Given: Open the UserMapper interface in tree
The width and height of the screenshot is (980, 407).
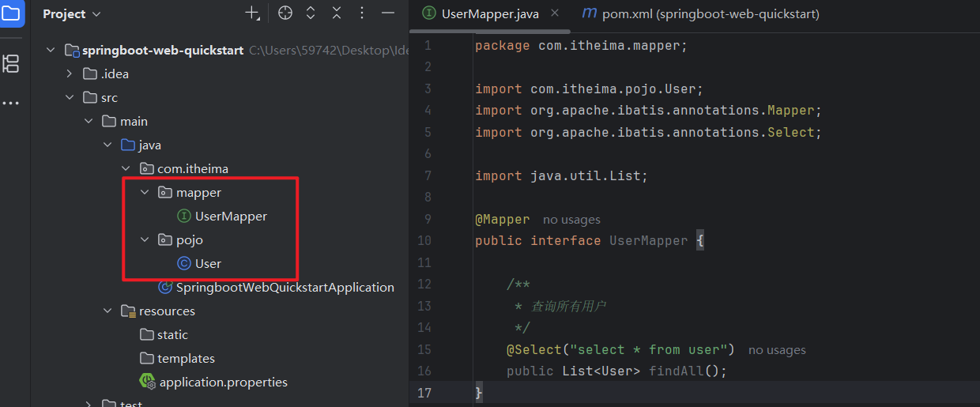Looking at the screenshot, I should pos(231,217).
